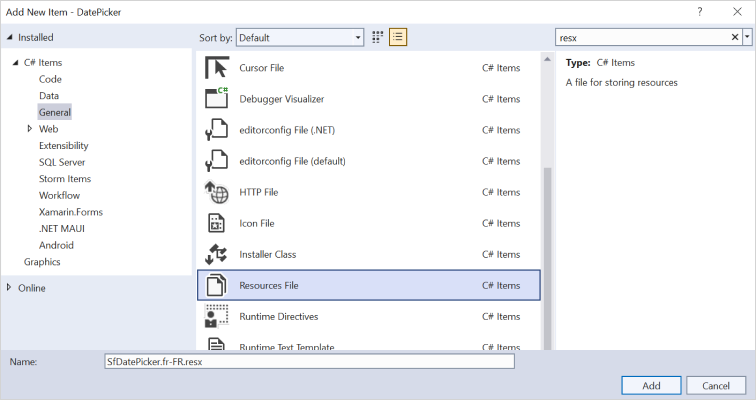Select the .NET MAUI category
This screenshot has height=400, width=756.
tap(62, 228)
